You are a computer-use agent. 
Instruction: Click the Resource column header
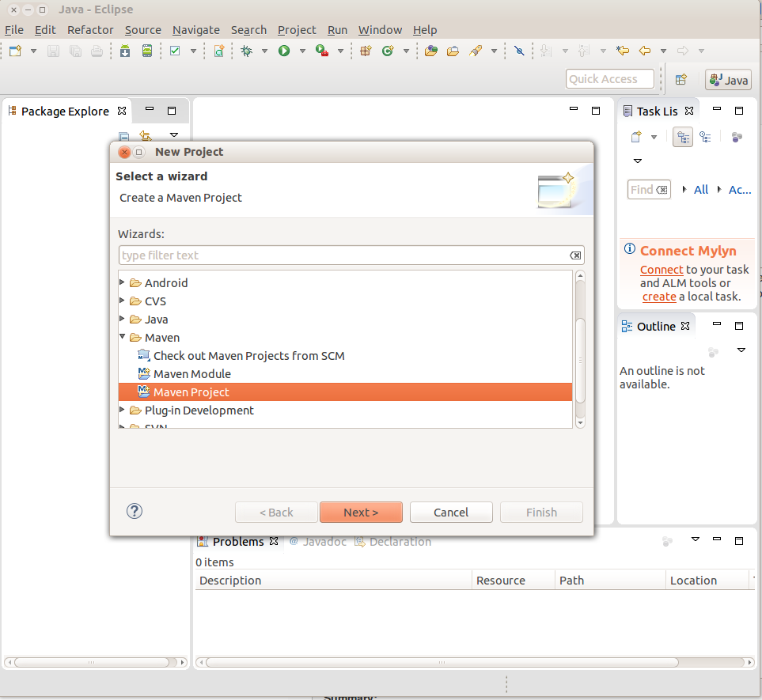(514, 580)
